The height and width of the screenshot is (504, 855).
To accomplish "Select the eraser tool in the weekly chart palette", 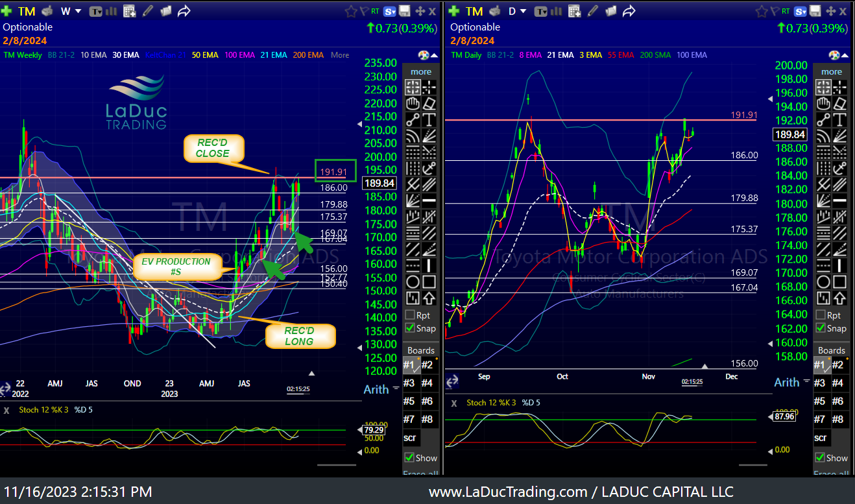I will click(x=429, y=103).
